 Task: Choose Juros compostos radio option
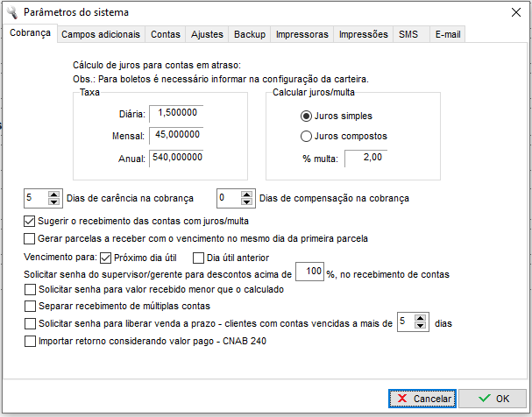(306, 136)
